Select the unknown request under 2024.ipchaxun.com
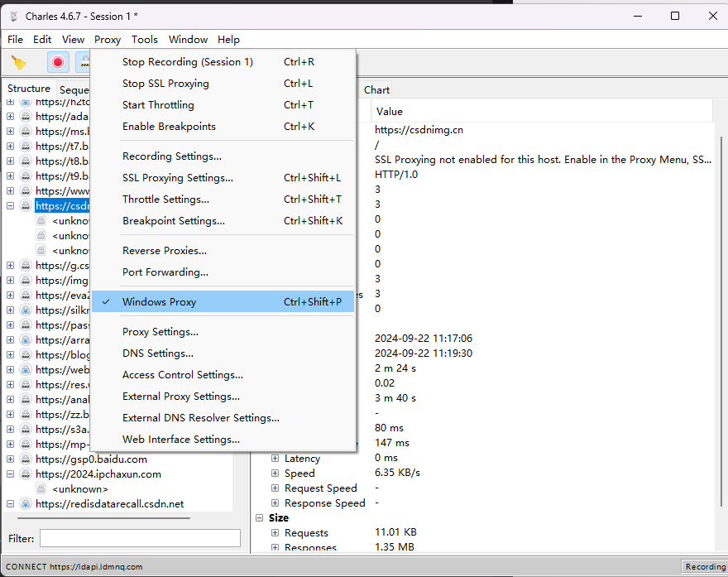Image resolution: width=728 pixels, height=577 pixels. [x=80, y=489]
